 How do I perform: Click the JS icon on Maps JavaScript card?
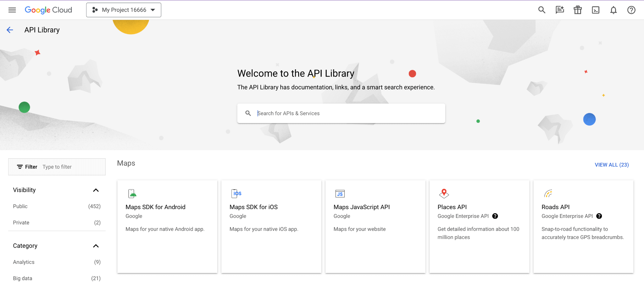340,194
